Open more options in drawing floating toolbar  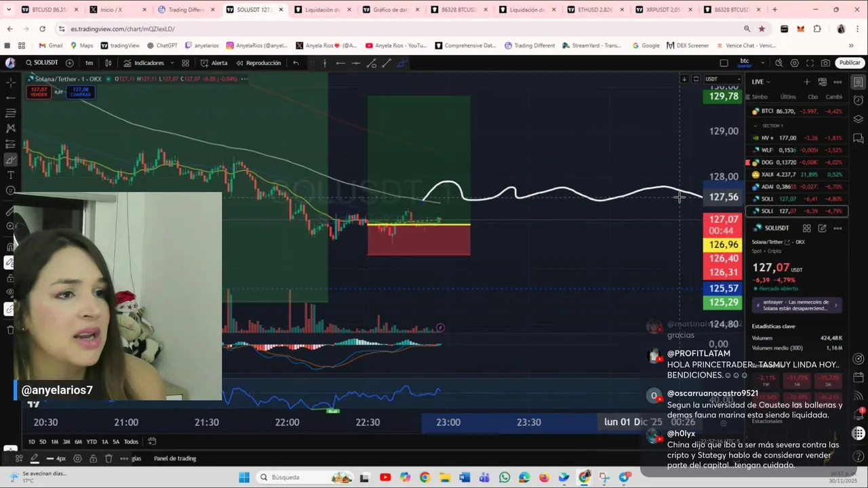(124, 458)
